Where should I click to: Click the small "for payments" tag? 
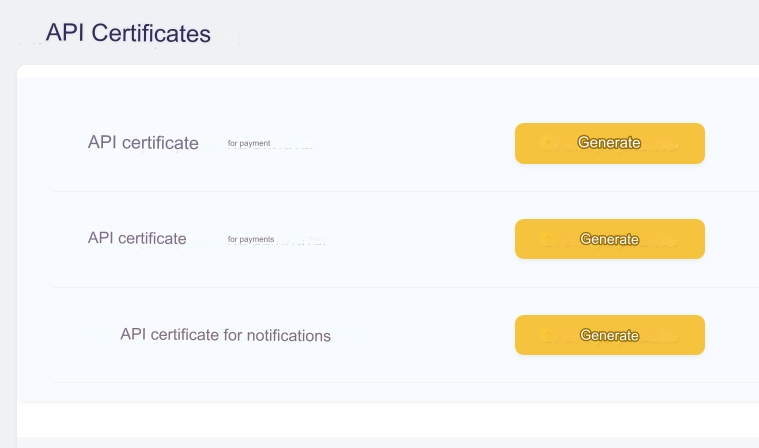[250, 240]
